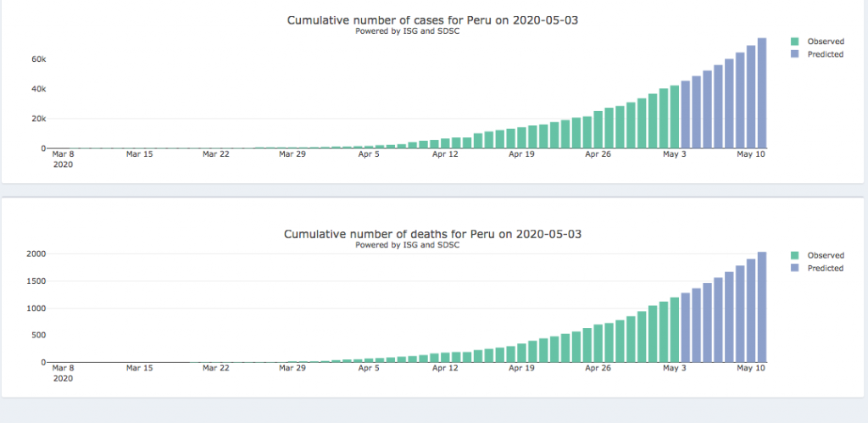Click green Observed swatch in cases chart legend

(794, 41)
